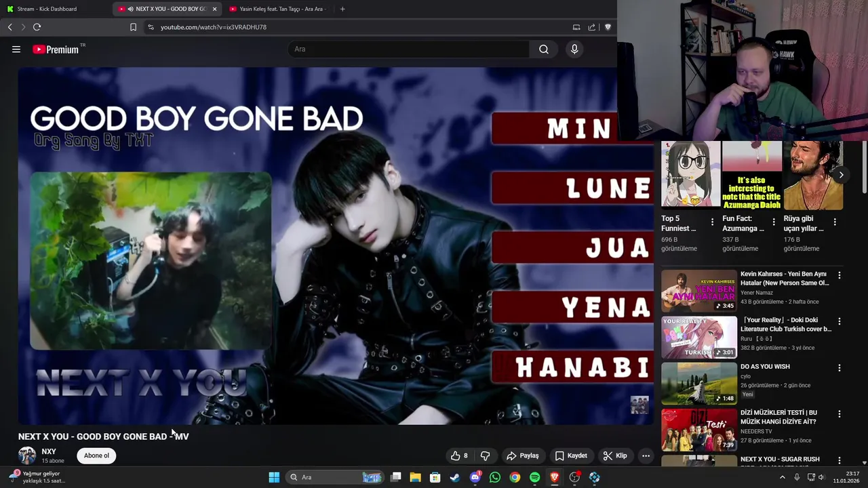
Task: Open the Yener Namaz channel link
Action: click(757, 293)
